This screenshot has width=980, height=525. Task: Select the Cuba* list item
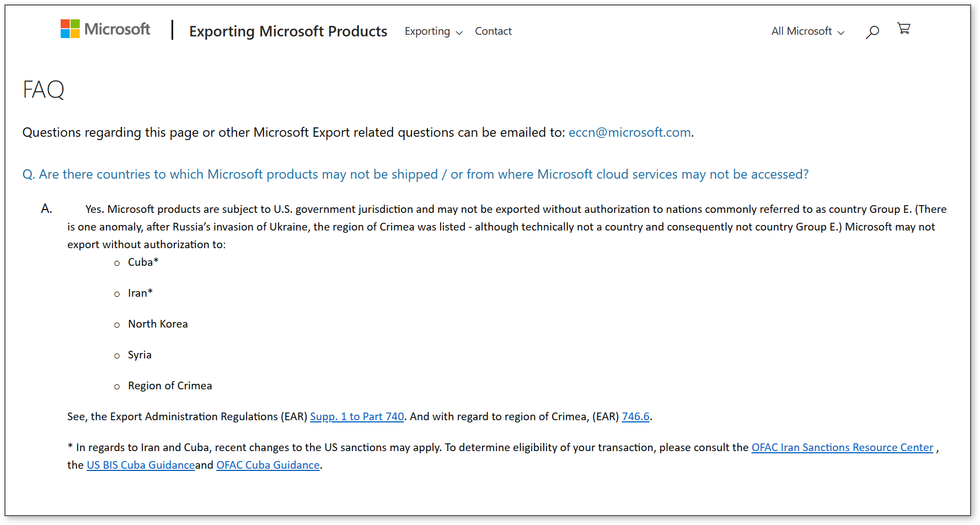[x=143, y=262]
